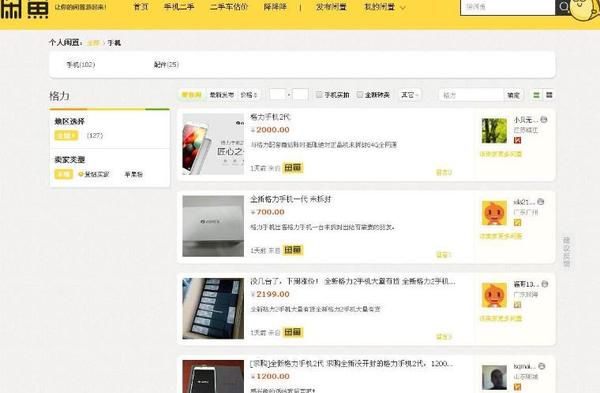Click the search magnifier button in the header
The height and width of the screenshot is (393, 600).
[564, 7]
